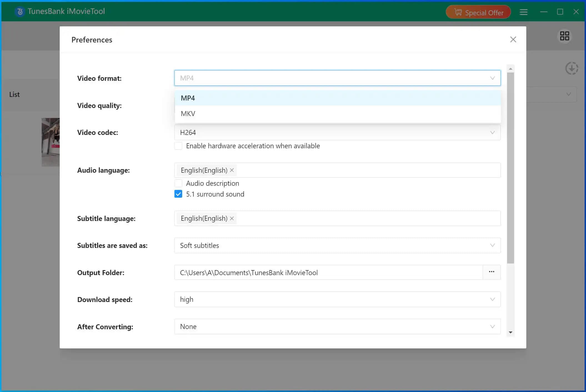586x392 pixels.
Task: Click the grid view icon
Action: coord(564,36)
